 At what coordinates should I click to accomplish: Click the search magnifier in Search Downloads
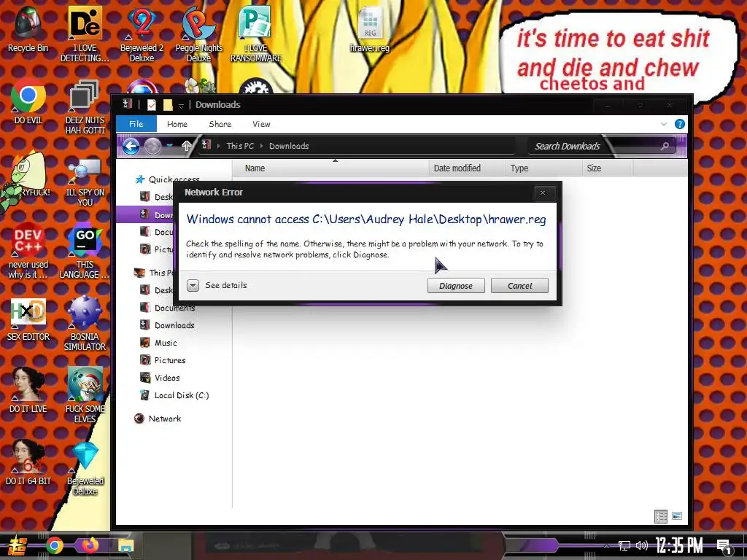click(665, 146)
